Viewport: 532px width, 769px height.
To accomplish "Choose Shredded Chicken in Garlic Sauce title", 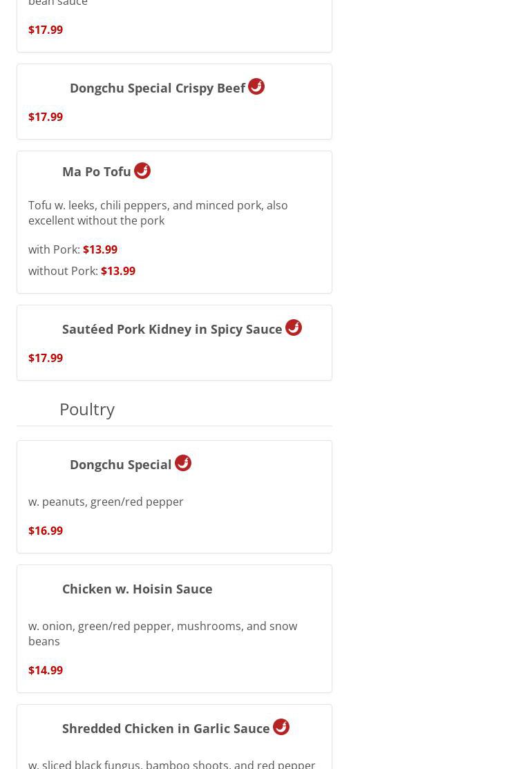I will click(x=166, y=729).
